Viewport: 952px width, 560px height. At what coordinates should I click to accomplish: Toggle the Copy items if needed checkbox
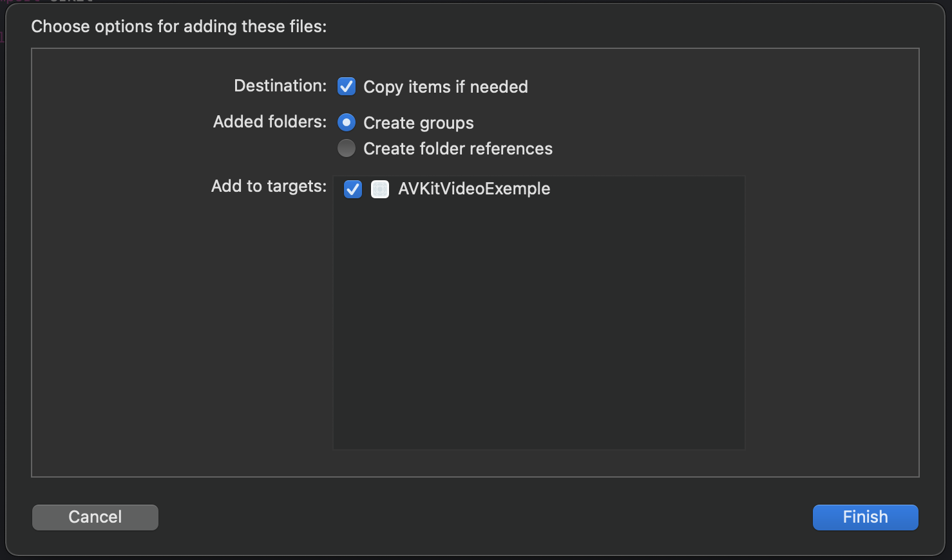tap(347, 86)
